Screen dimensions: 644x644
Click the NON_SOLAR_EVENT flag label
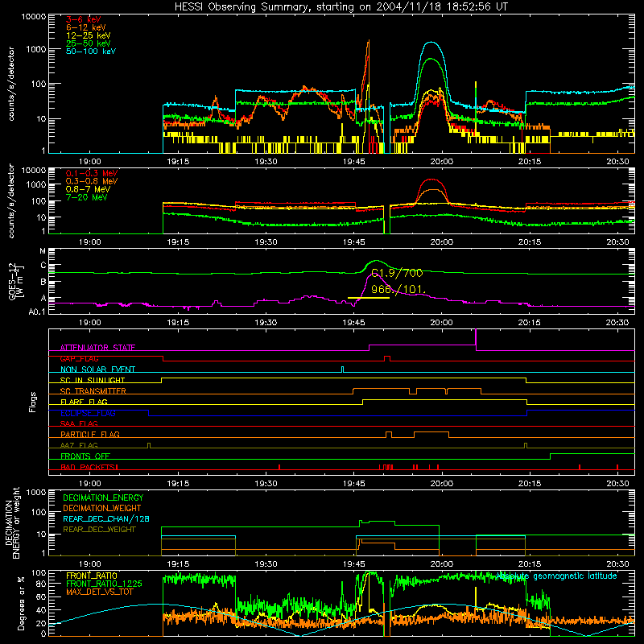click(97, 369)
